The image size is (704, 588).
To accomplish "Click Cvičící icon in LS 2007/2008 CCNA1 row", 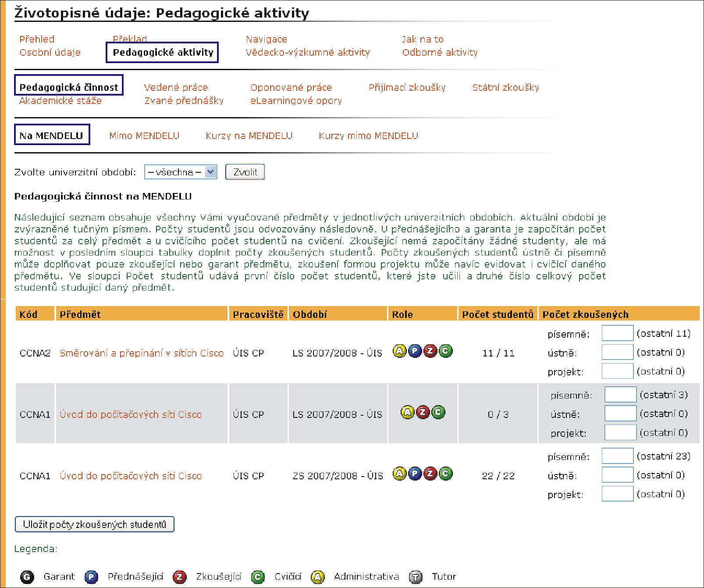I will pyautogui.click(x=438, y=412).
